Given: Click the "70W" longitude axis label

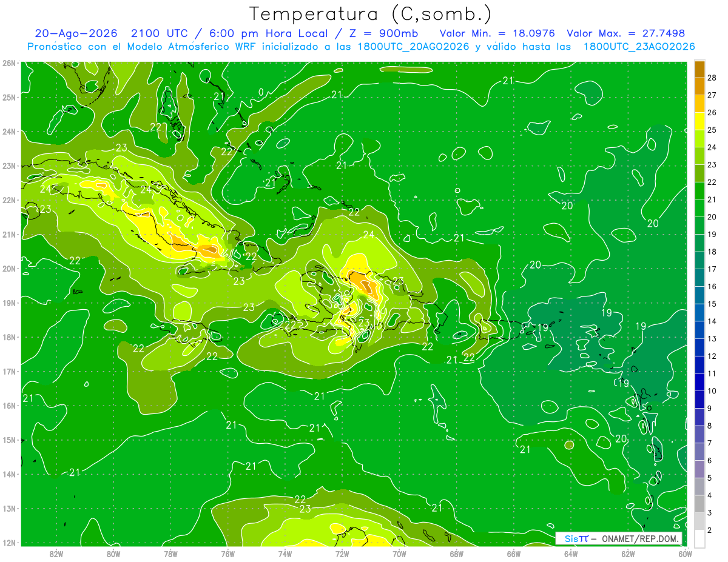Looking at the screenshot, I should [399, 554].
